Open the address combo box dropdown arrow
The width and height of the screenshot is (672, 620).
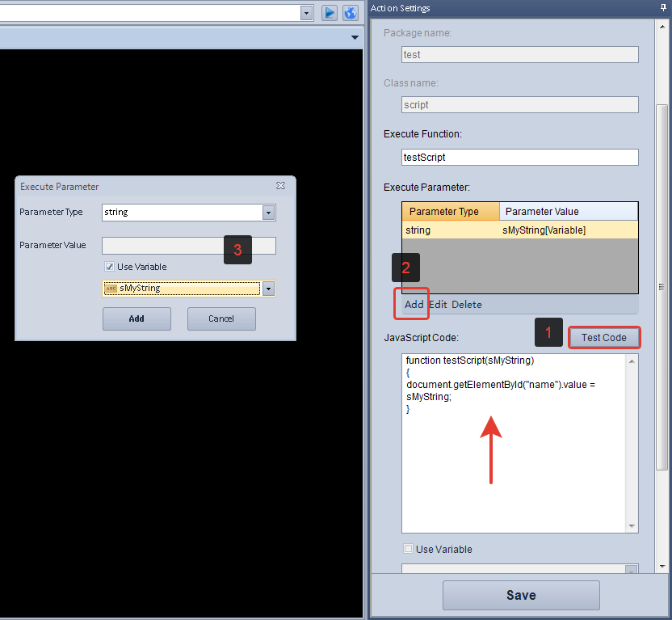coord(306,13)
